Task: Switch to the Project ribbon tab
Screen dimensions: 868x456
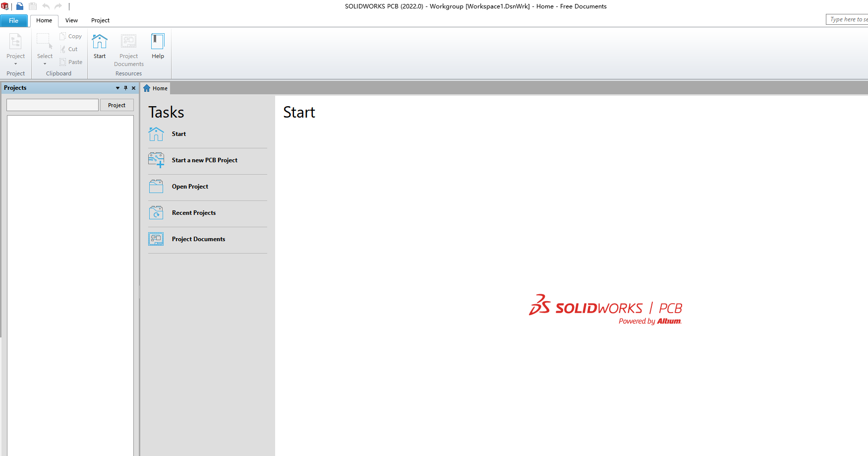Action: click(x=100, y=20)
